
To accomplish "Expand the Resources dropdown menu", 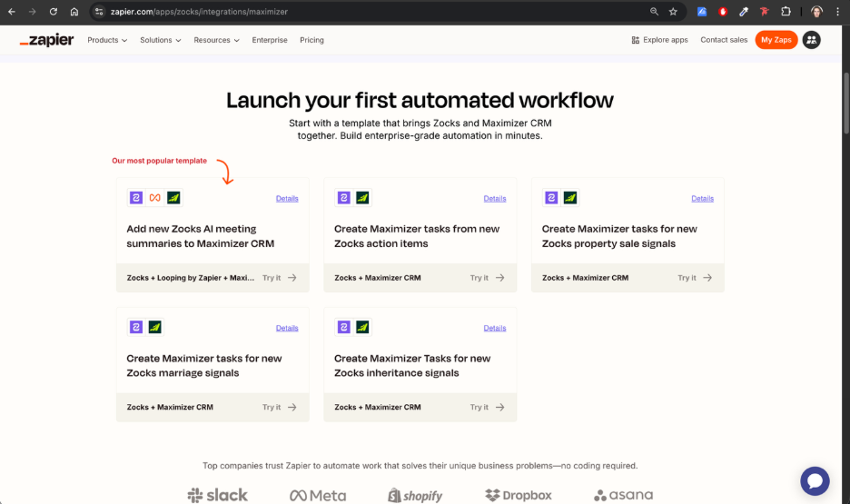I will (x=216, y=40).
